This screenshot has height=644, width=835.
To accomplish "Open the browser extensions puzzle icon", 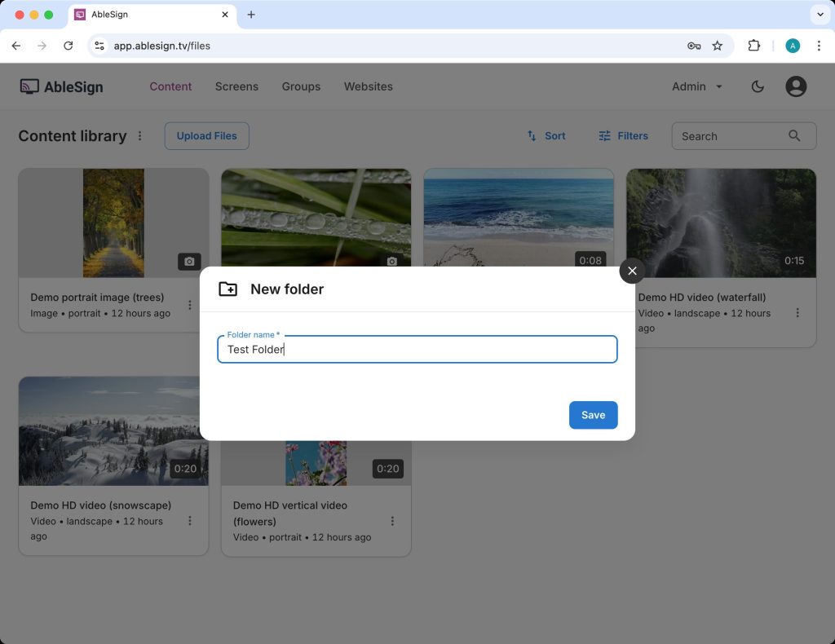I will [753, 46].
